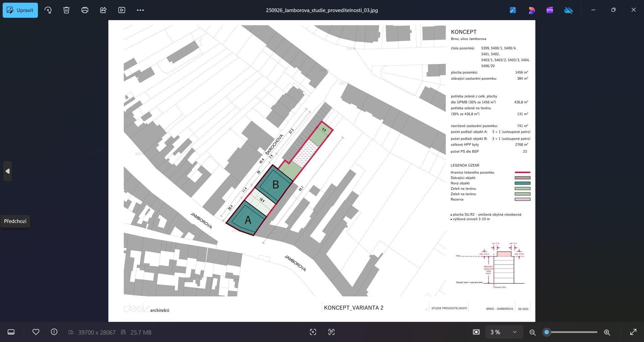
Task: Rotate the image using the rotate icon
Action: pyautogui.click(x=48, y=10)
